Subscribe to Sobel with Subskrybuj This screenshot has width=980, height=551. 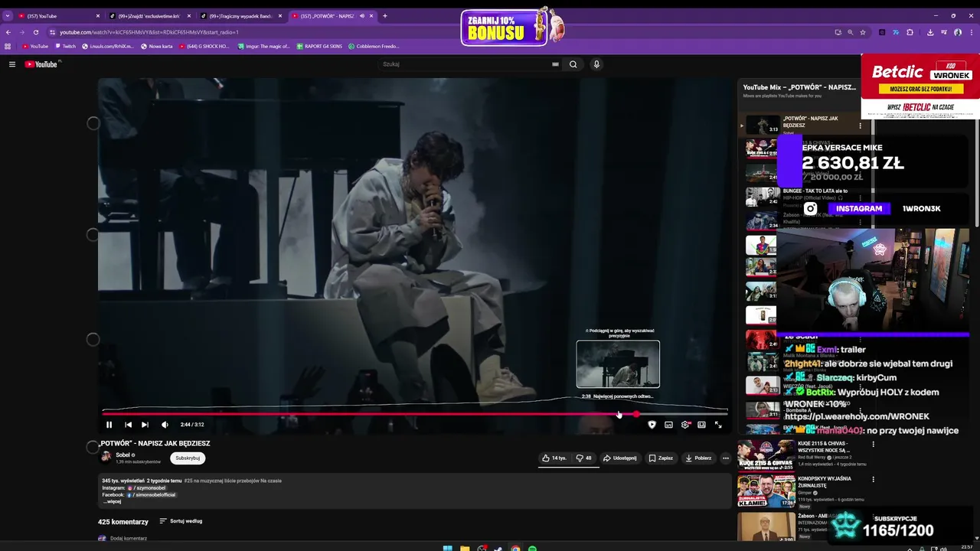(188, 458)
